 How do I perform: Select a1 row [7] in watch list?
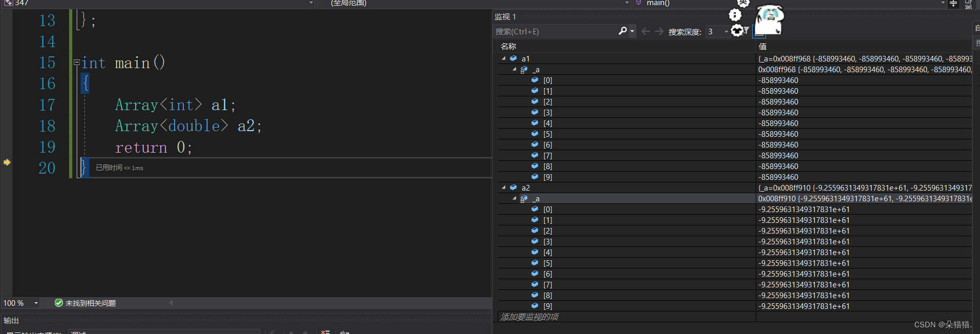(x=735, y=155)
